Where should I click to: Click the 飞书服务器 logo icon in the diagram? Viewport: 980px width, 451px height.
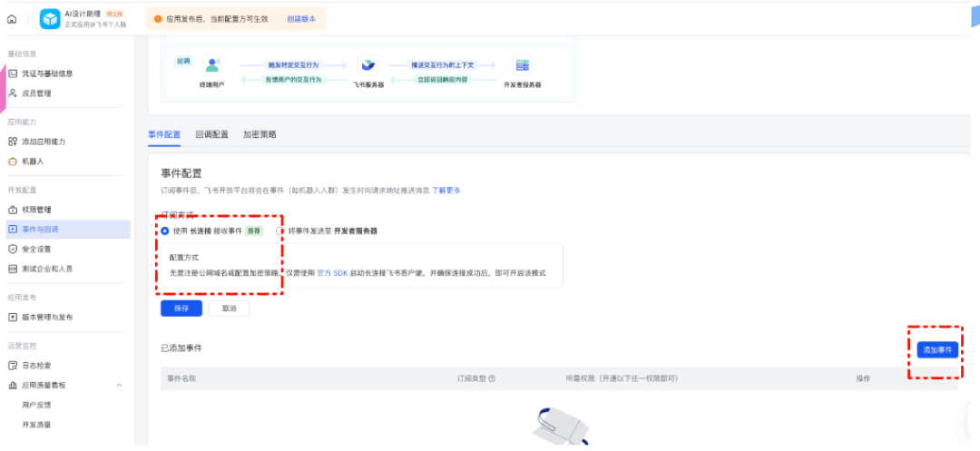[x=368, y=65]
